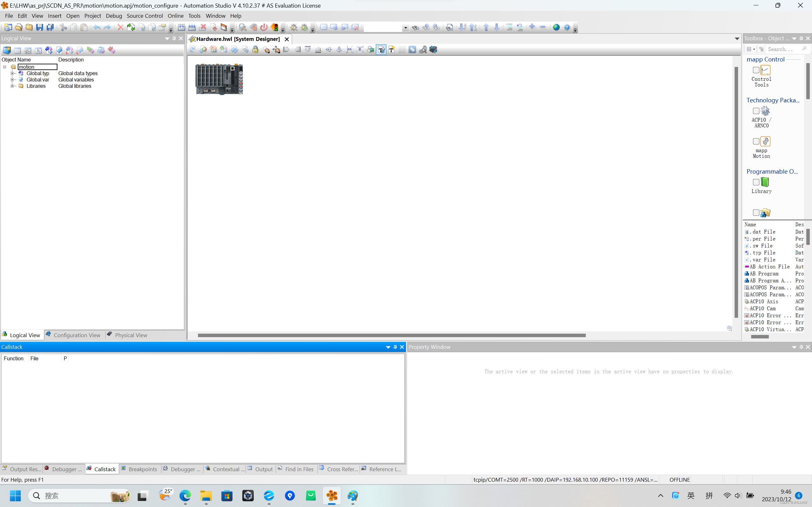812x507 pixels.
Task: Open the Logical View panel dropdown menu
Action: 167,38
